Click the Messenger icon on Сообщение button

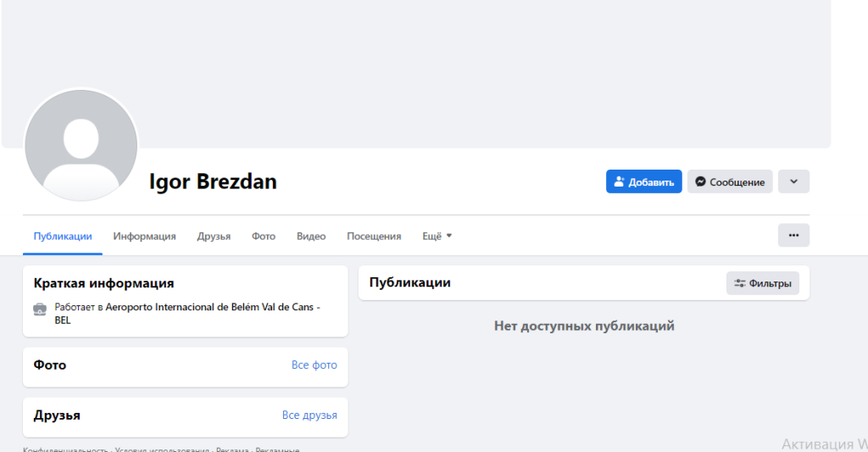click(x=701, y=181)
